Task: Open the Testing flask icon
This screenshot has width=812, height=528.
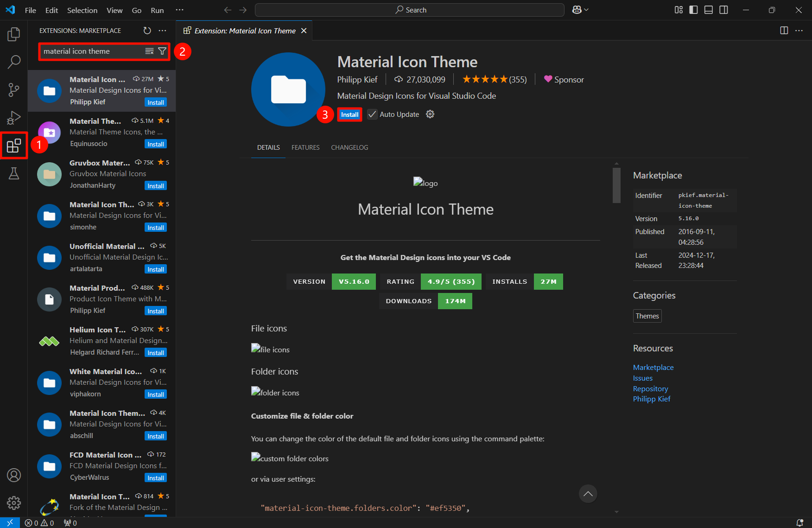Action: point(14,173)
